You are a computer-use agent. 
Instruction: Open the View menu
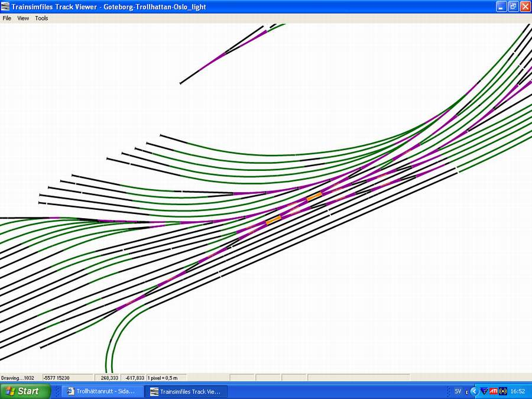point(23,18)
